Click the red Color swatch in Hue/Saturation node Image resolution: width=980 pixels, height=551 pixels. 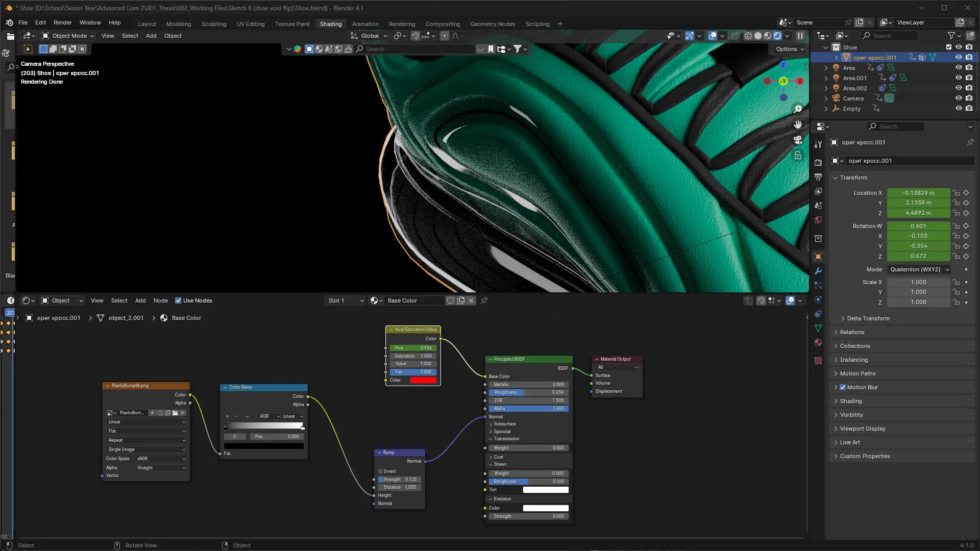pos(423,380)
